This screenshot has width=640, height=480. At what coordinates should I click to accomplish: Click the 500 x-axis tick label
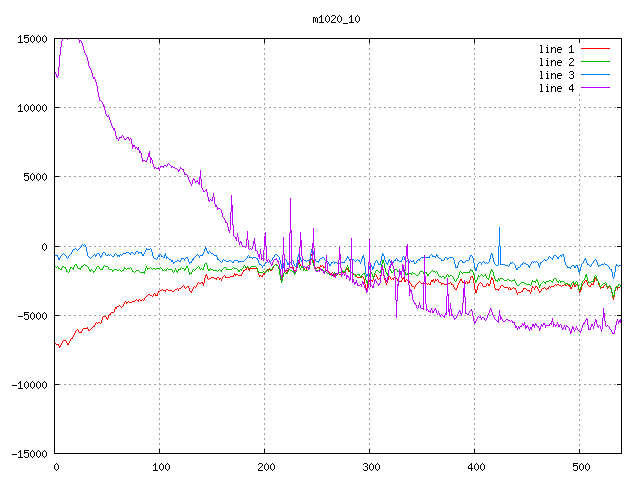tap(580, 467)
